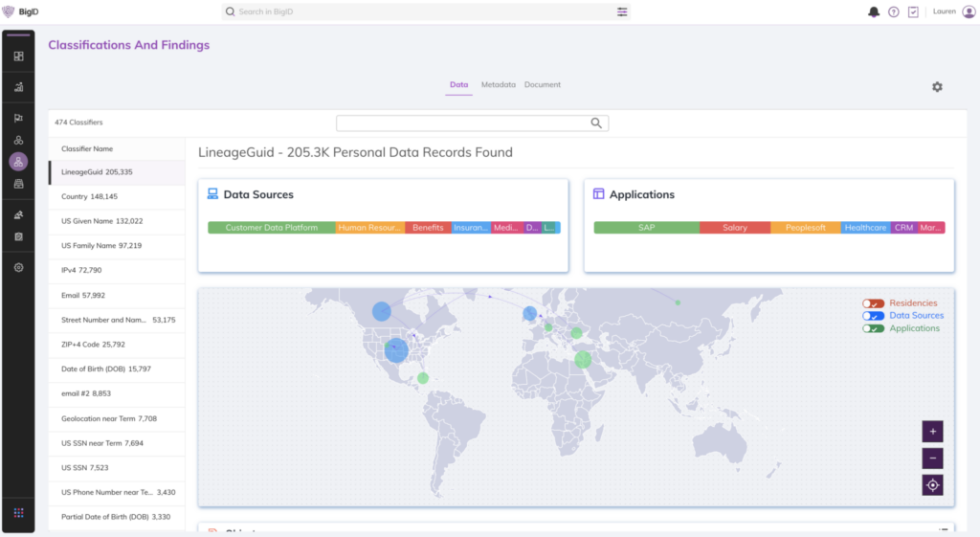Open the task checklist icon in header

[x=913, y=11]
